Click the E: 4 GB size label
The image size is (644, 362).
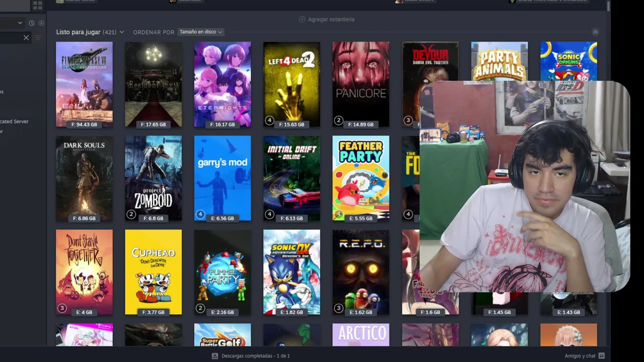(84, 312)
